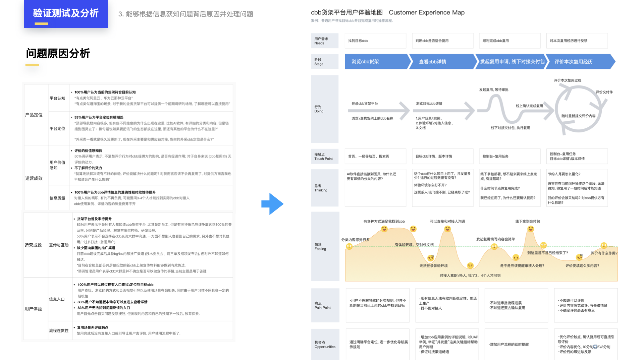Click the face above 到这里是不是已经结束了
The height and width of the screenshot is (362, 644).
544,245
